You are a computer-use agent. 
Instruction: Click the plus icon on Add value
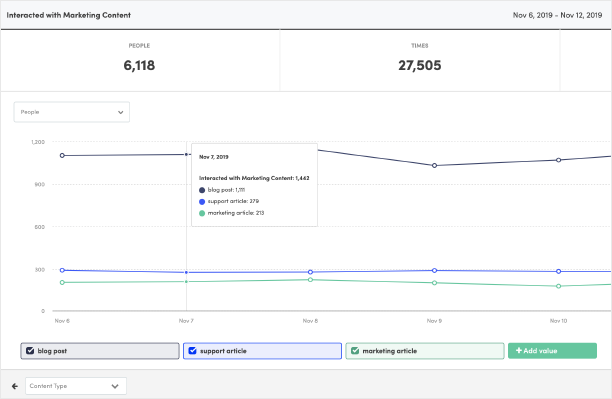click(x=519, y=351)
